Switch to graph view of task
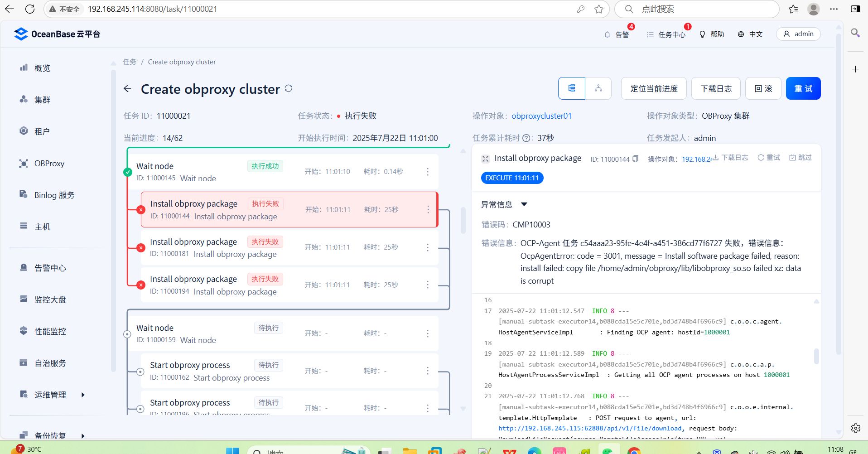Image resolution: width=868 pixels, height=454 pixels. pos(598,88)
